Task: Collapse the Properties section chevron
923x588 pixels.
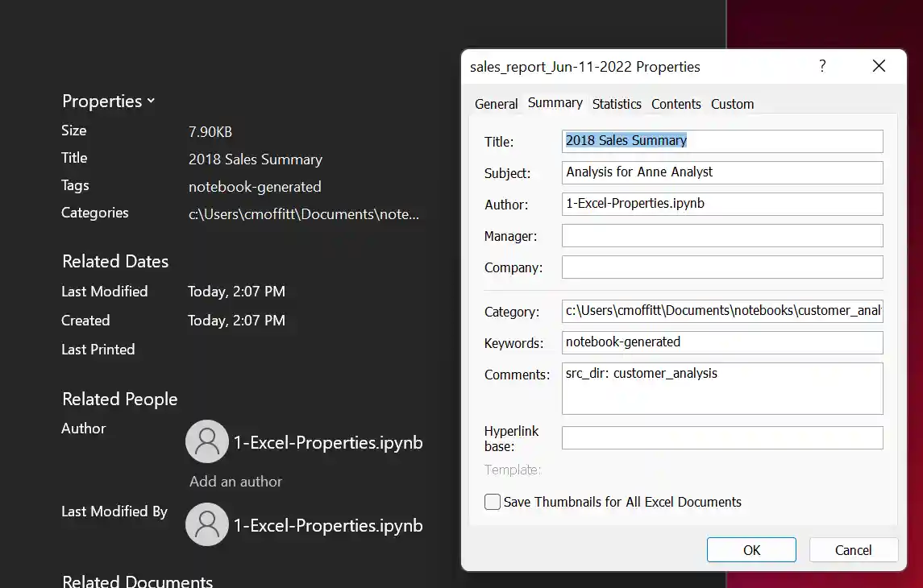Action: click(150, 101)
